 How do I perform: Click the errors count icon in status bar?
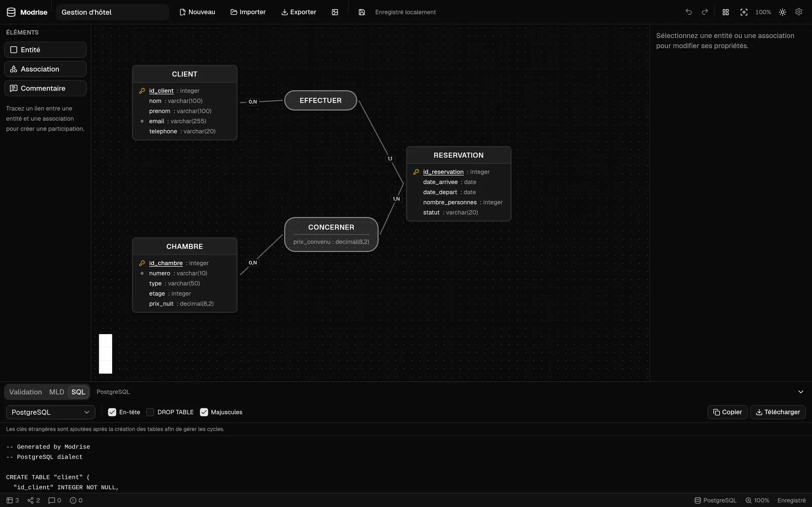pyautogui.click(x=73, y=500)
